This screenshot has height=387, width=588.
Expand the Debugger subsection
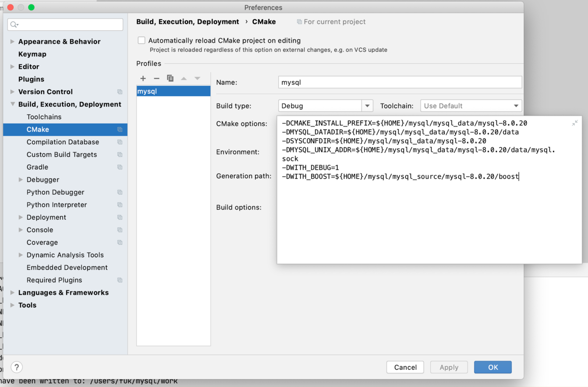[x=21, y=180]
